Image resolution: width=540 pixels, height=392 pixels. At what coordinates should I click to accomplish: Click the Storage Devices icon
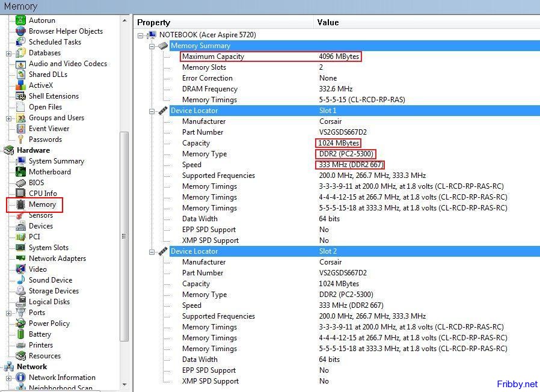click(x=20, y=291)
